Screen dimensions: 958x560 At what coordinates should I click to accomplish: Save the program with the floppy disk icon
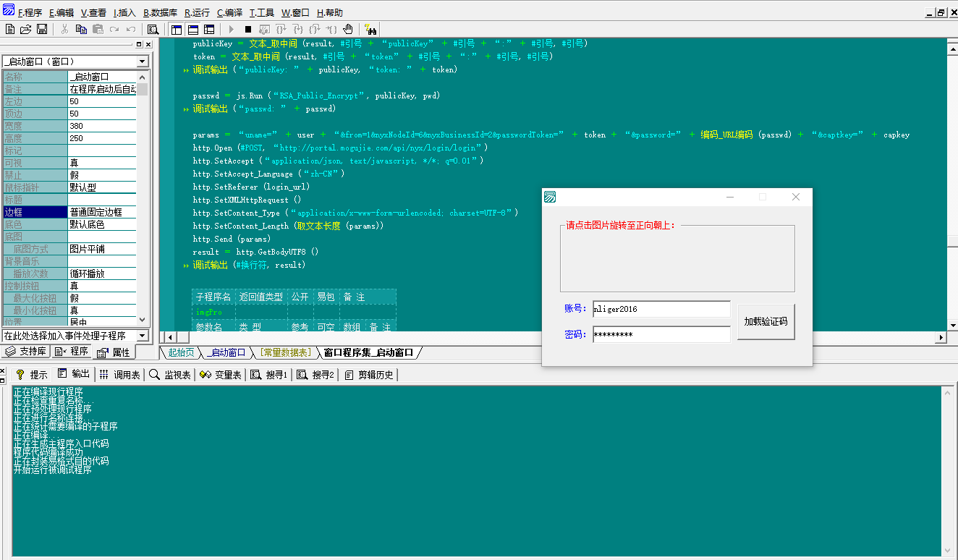point(42,30)
